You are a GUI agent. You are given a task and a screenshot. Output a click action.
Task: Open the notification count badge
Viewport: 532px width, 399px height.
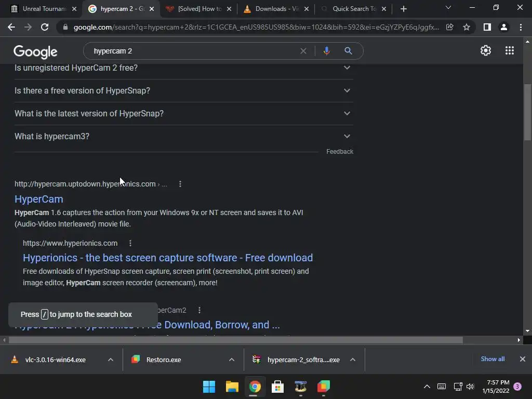tap(517, 387)
